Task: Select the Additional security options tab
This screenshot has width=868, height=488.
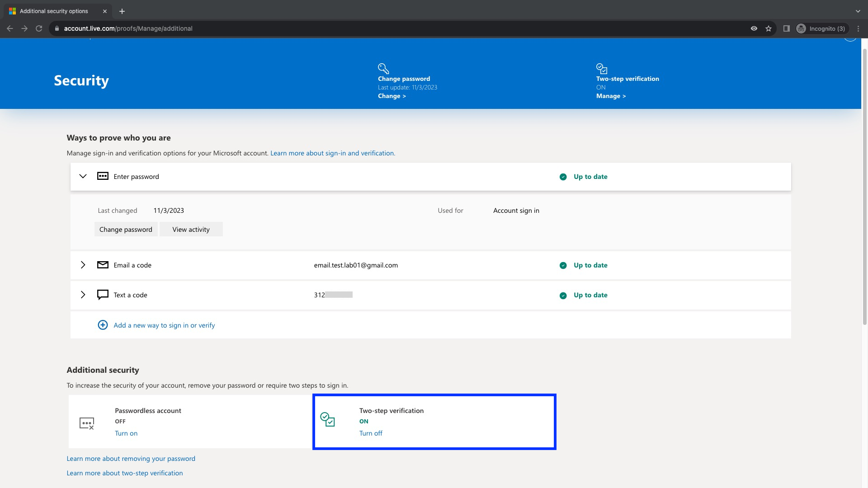Action: (54, 11)
